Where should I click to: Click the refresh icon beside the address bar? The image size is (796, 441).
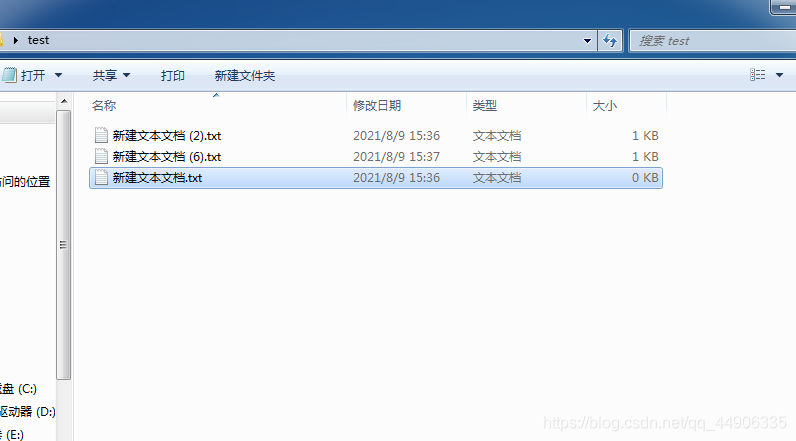point(610,40)
